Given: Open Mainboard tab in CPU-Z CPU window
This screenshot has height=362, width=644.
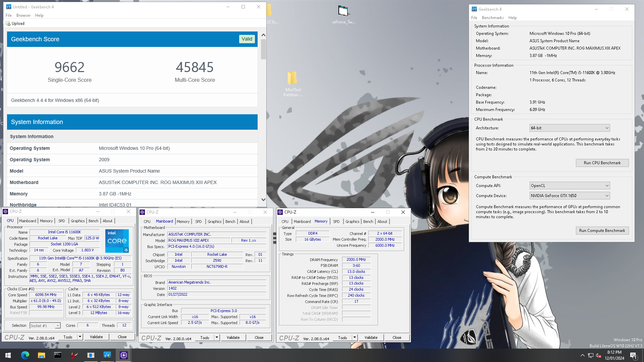Looking at the screenshot, I should pyautogui.click(x=28, y=221).
